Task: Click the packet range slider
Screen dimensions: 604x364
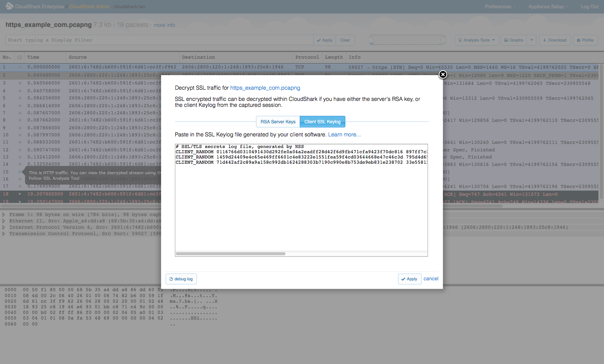Action: [x=407, y=40]
